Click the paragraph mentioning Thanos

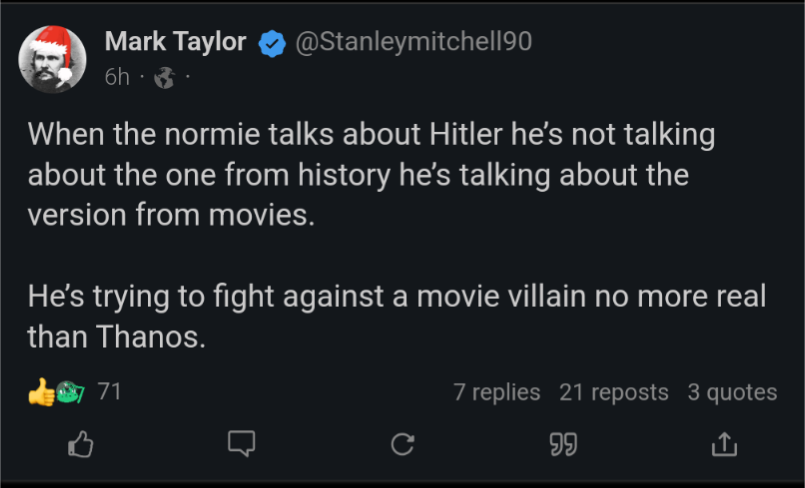[x=396, y=316]
